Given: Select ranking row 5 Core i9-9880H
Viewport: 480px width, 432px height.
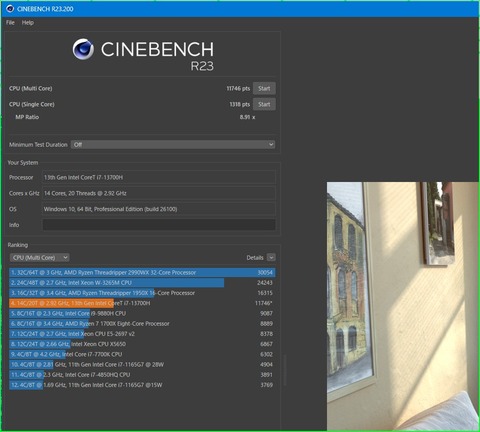Looking at the screenshot, I should pos(142,313).
